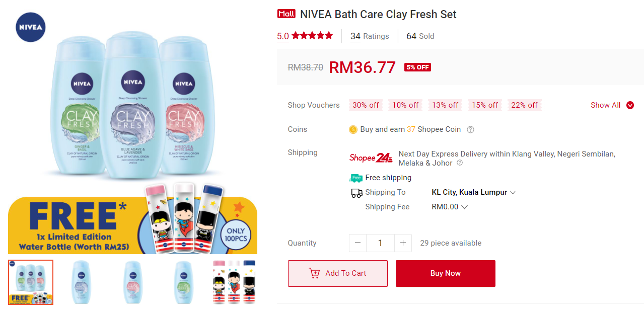This screenshot has width=644, height=312.
Task: Expand Show All shop vouchers
Action: coord(612,105)
